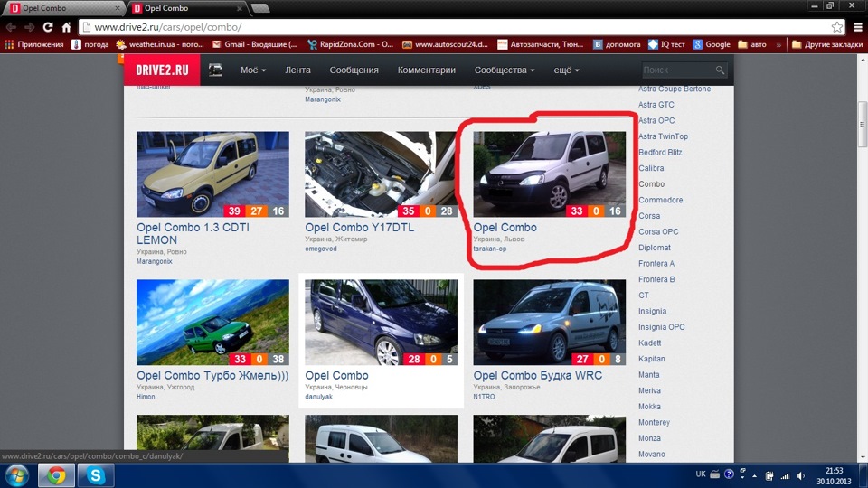Select Corsa OPC in model list
The image size is (868, 488).
(x=658, y=232)
